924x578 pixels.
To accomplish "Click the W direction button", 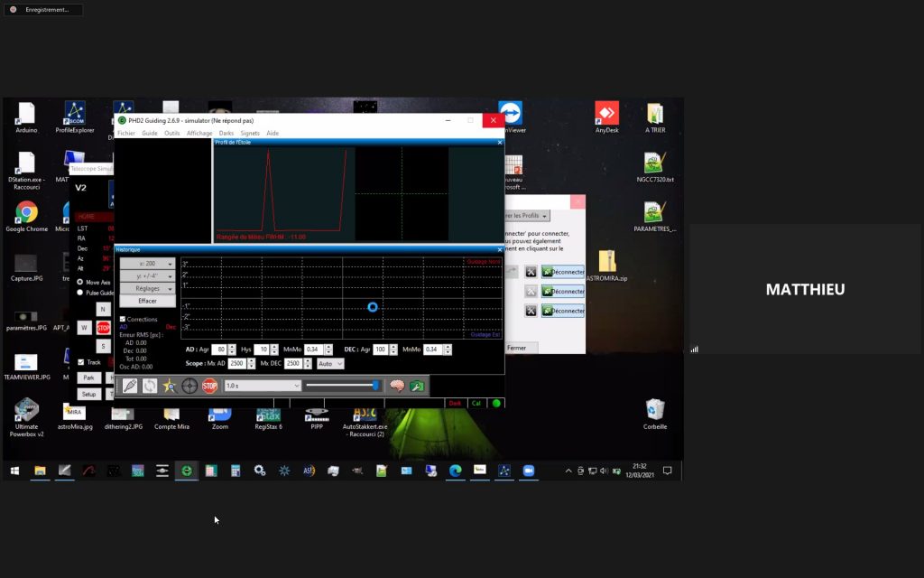I will (84, 327).
